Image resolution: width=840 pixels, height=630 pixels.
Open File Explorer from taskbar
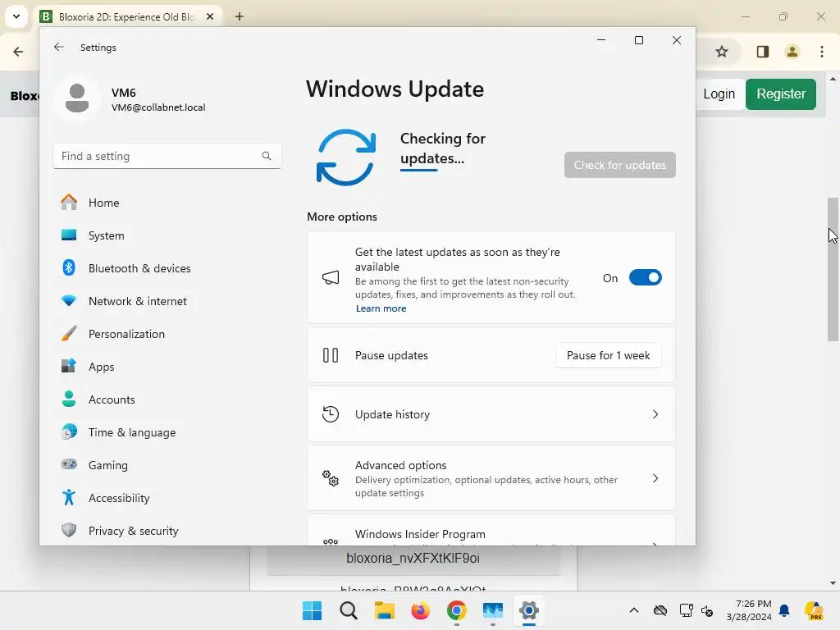tap(384, 610)
